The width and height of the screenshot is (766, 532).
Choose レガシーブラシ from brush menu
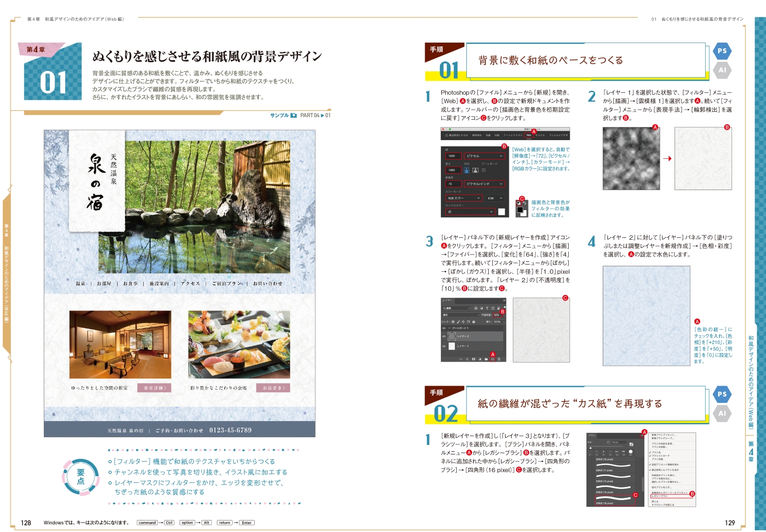pyautogui.click(x=672, y=496)
